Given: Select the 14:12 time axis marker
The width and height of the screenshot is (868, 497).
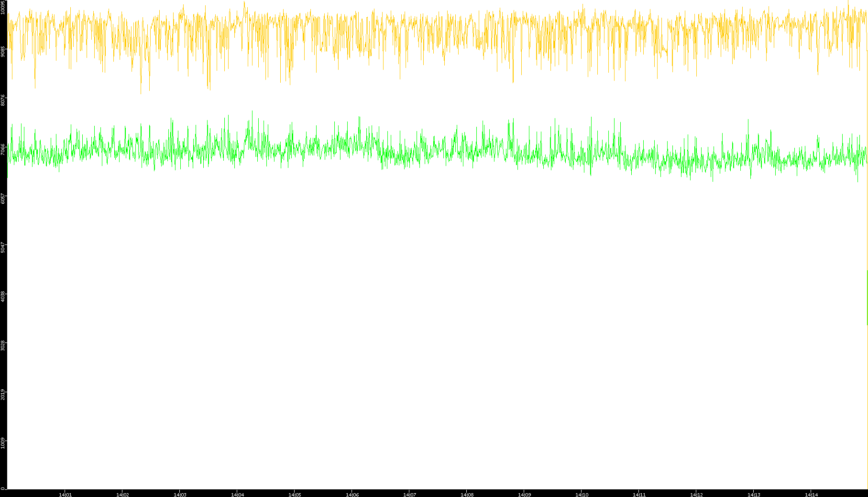Looking at the screenshot, I should pos(696,495).
